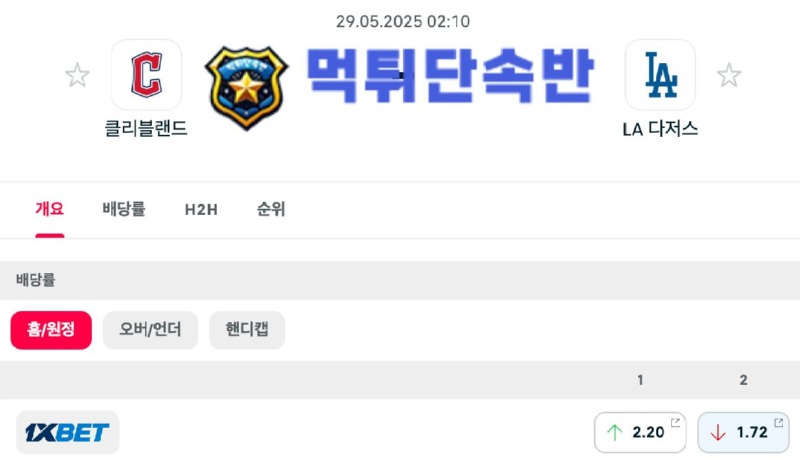The width and height of the screenshot is (800, 460).
Task: Click the LA Dodgers team logo
Action: point(660,74)
